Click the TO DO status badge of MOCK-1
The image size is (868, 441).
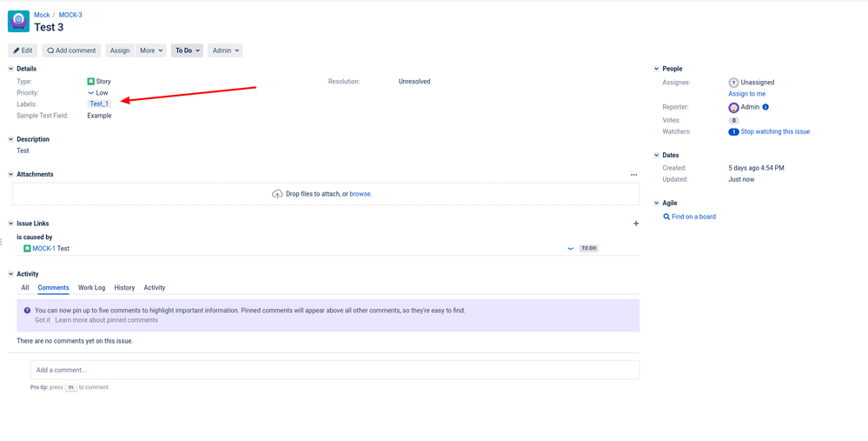[x=588, y=249]
